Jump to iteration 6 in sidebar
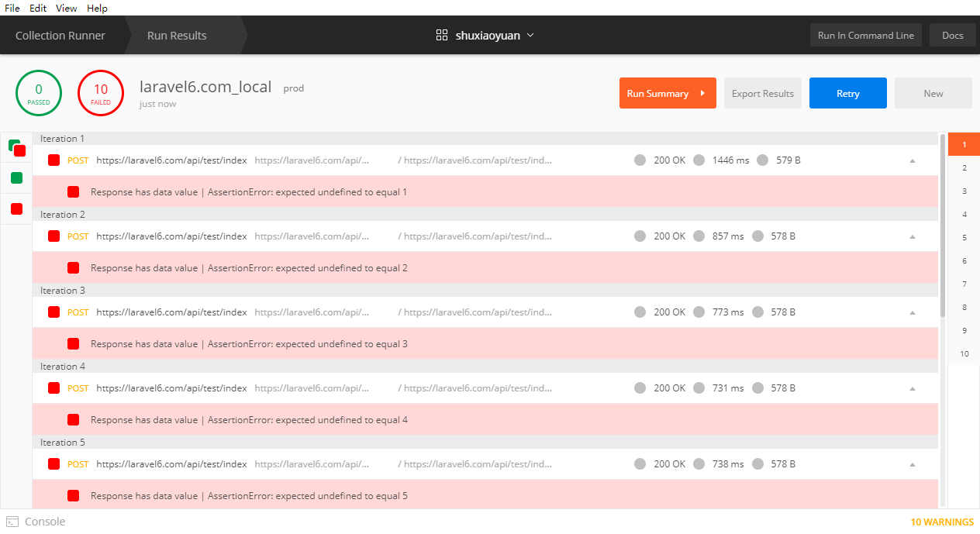Viewport: 980px width, 534px height. pos(964,260)
